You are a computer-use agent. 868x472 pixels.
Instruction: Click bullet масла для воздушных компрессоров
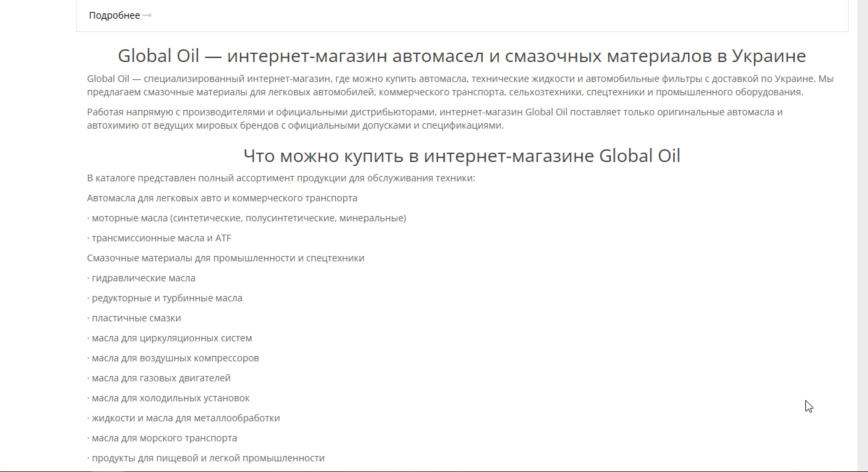click(173, 358)
